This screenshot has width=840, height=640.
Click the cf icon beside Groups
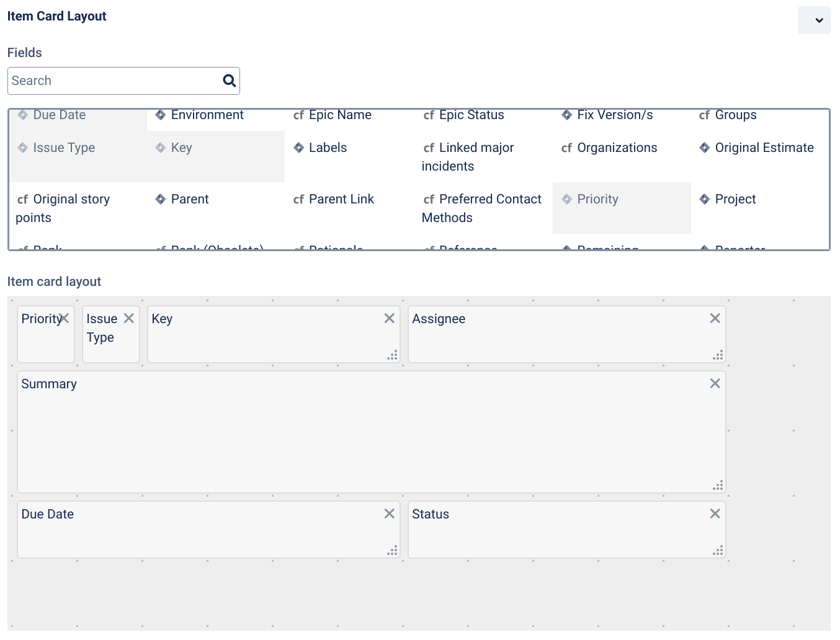(x=704, y=115)
